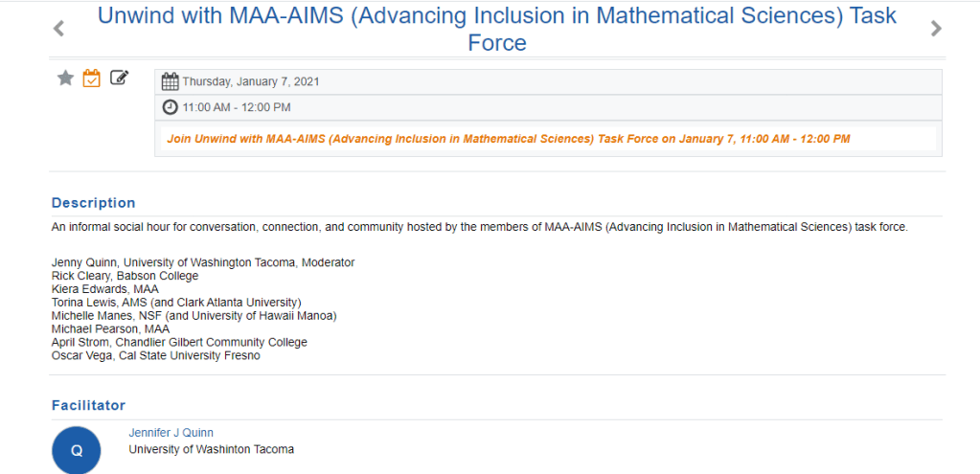Open the notes pencil-edit icon
Viewport: 980px width, 474px height.
pyautogui.click(x=119, y=79)
